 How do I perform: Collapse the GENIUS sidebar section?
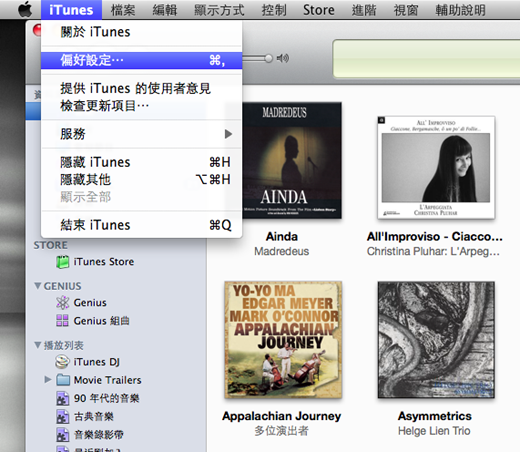point(38,286)
